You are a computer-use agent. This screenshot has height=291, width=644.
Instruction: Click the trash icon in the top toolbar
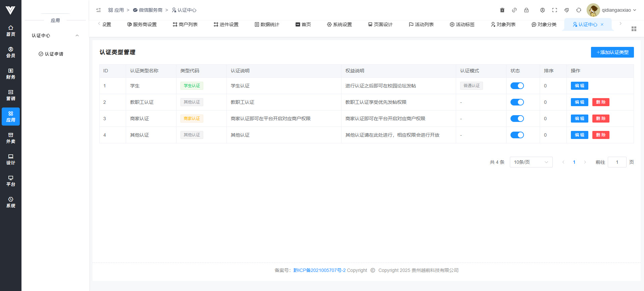click(x=502, y=10)
